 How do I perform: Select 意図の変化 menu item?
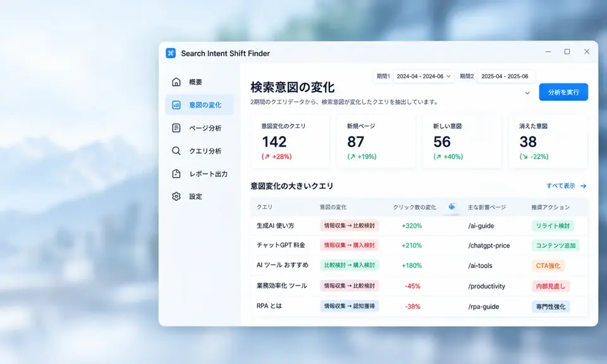pos(200,105)
